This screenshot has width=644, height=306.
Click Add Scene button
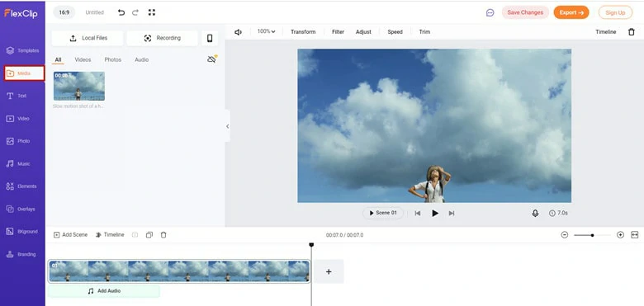point(71,235)
